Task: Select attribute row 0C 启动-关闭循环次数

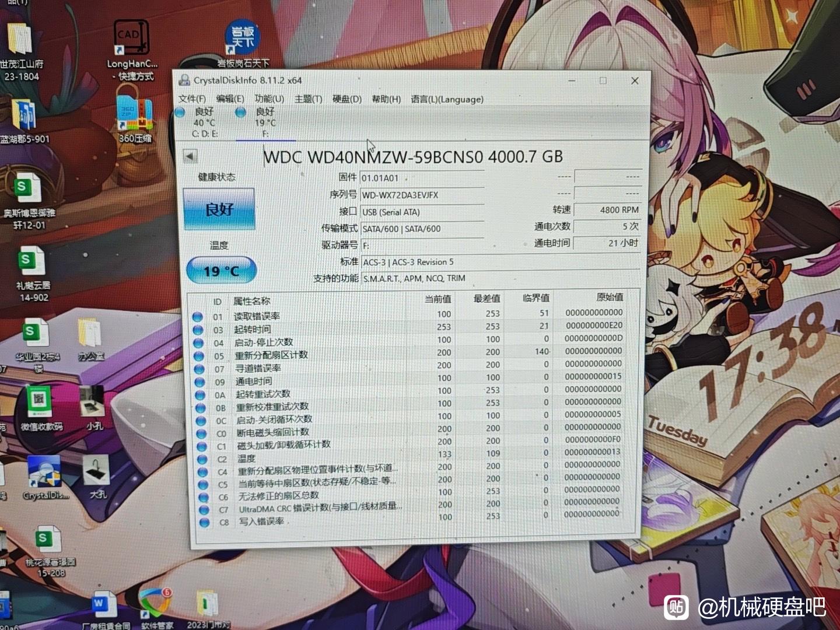Action: 408,419
